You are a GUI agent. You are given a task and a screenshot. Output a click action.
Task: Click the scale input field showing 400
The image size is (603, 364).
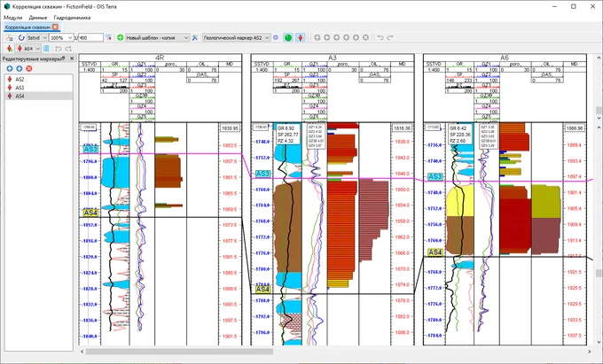point(91,38)
